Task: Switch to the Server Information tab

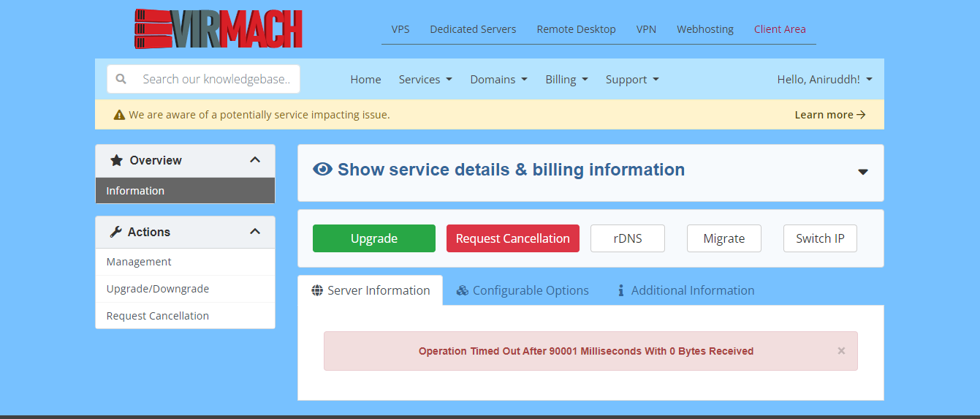Action: [370, 290]
